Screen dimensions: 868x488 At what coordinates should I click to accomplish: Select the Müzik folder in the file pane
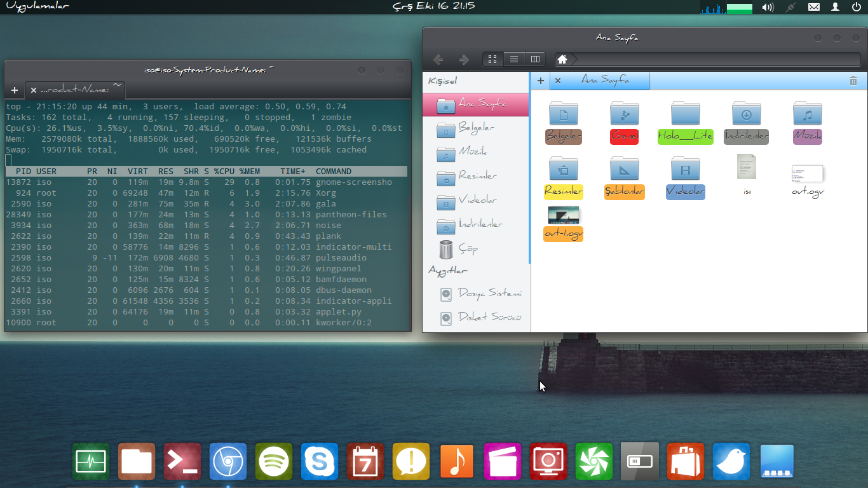tap(808, 122)
